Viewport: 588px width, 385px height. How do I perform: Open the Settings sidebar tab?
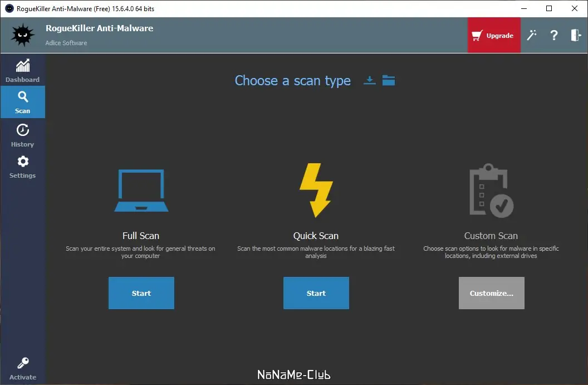click(22, 167)
